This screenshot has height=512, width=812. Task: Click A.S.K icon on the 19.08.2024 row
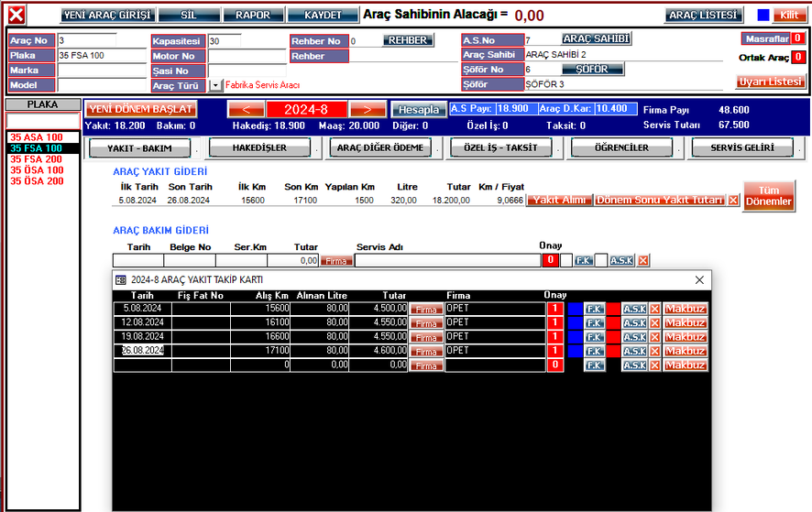(x=634, y=337)
